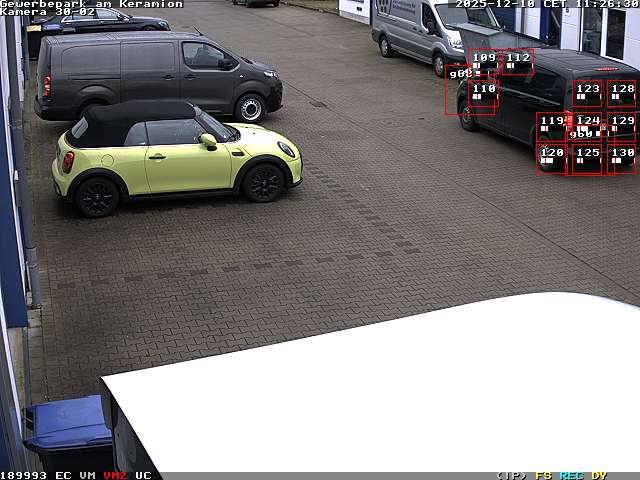Click the (IP) status label

pos(511,475)
